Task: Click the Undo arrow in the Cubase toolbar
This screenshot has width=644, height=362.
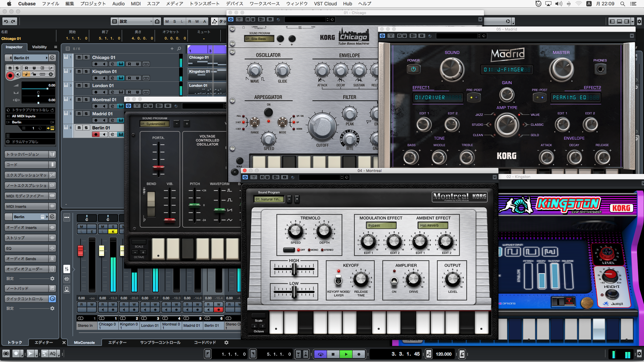Action: point(6,21)
